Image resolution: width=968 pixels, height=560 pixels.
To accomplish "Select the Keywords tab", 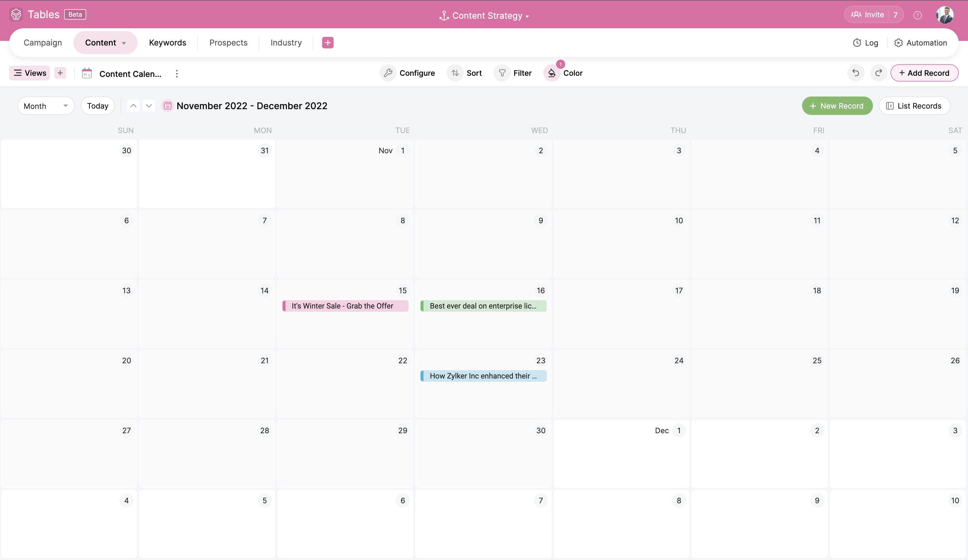I will coord(167,42).
